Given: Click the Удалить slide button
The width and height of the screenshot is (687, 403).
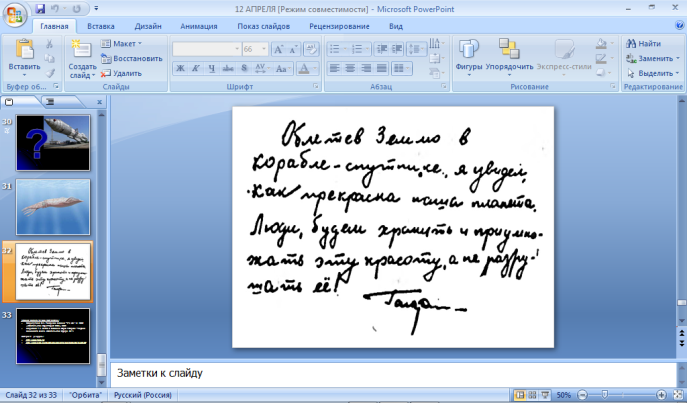Looking at the screenshot, I should tap(121, 73).
